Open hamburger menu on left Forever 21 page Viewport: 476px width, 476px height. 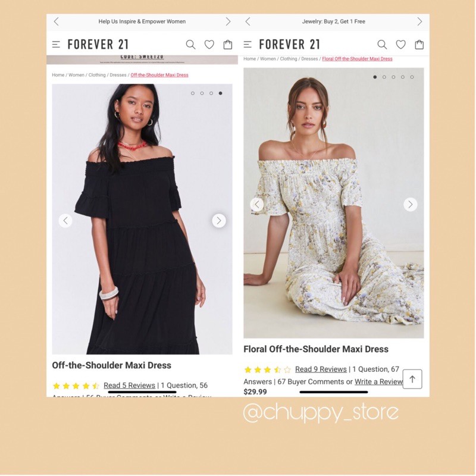(x=56, y=45)
